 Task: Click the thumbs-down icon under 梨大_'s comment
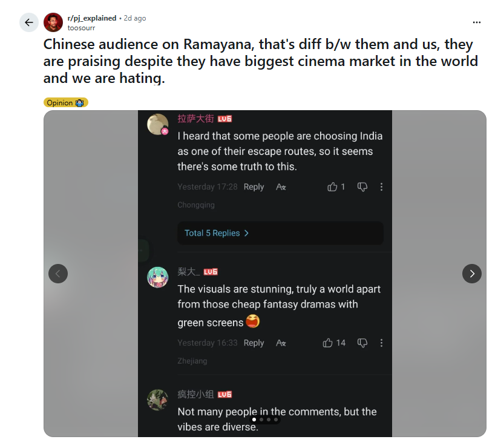coord(362,343)
